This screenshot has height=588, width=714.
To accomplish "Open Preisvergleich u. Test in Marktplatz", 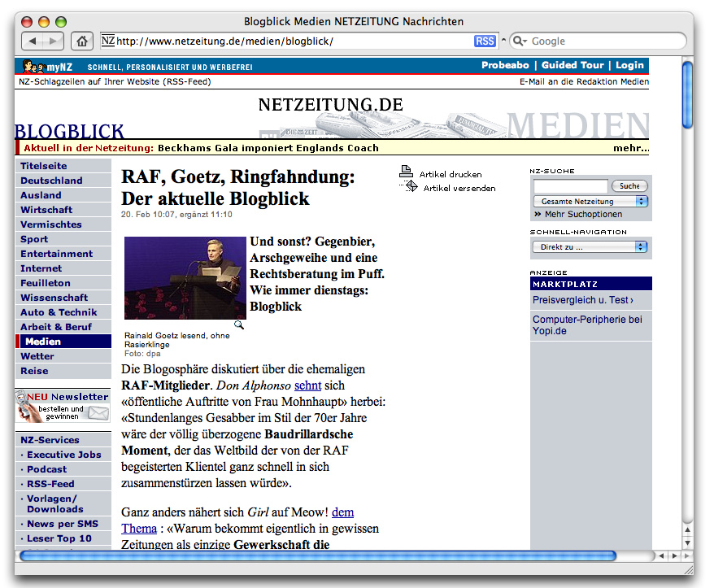I will coord(583,300).
